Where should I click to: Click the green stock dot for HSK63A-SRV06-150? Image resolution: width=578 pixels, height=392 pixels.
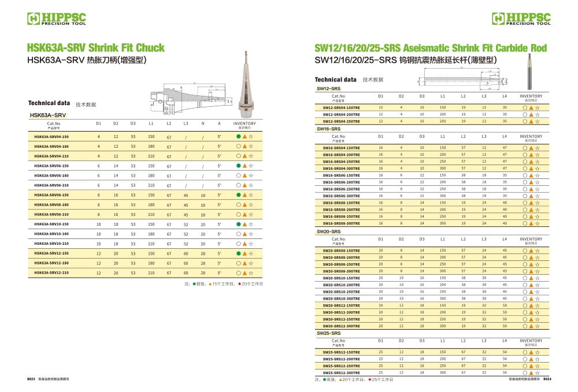point(239,166)
